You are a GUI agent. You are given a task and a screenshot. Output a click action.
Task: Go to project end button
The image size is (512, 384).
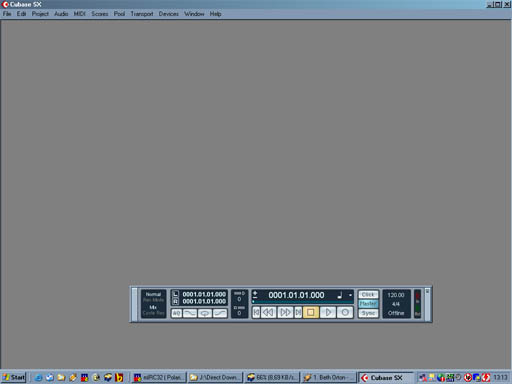pos(298,312)
